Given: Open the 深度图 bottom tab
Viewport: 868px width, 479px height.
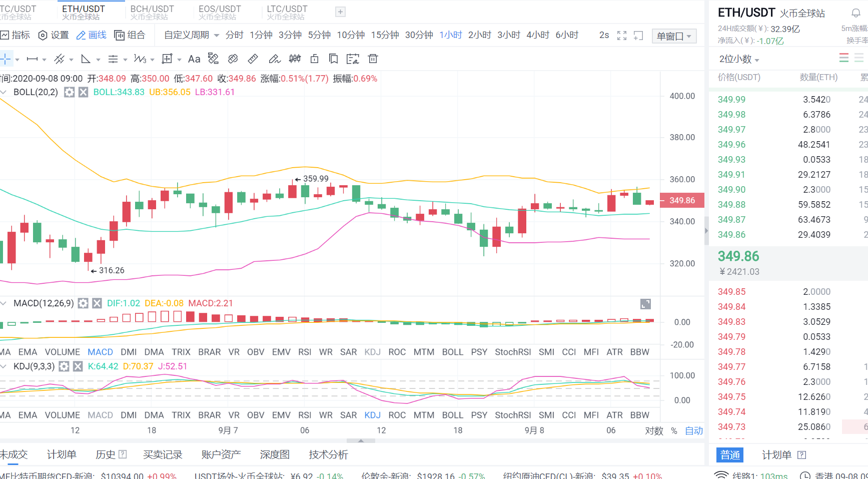Looking at the screenshot, I should pyautogui.click(x=275, y=454).
